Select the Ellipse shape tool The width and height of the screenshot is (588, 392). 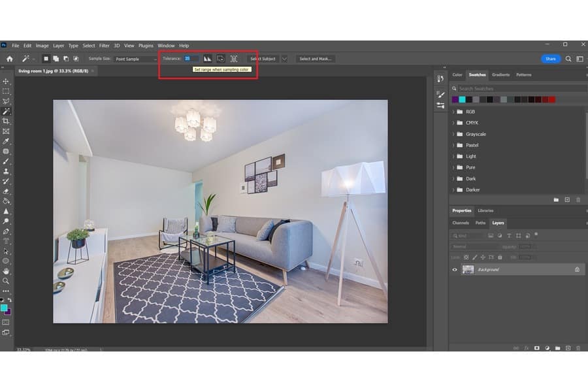6,261
